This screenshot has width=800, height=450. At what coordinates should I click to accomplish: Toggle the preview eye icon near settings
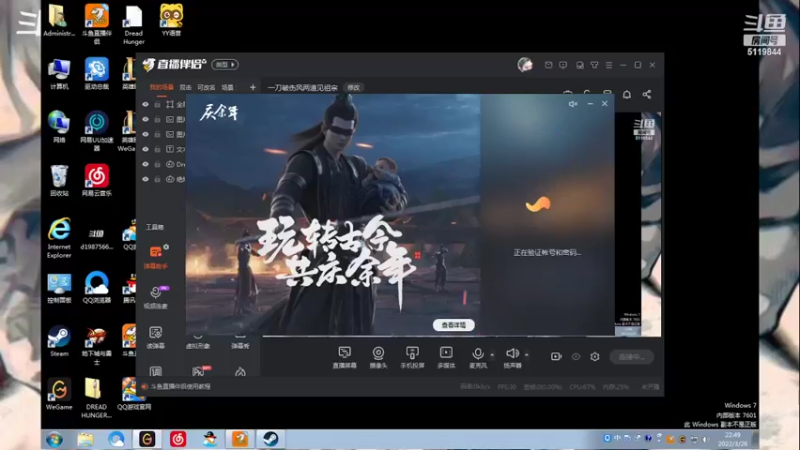tap(576, 357)
